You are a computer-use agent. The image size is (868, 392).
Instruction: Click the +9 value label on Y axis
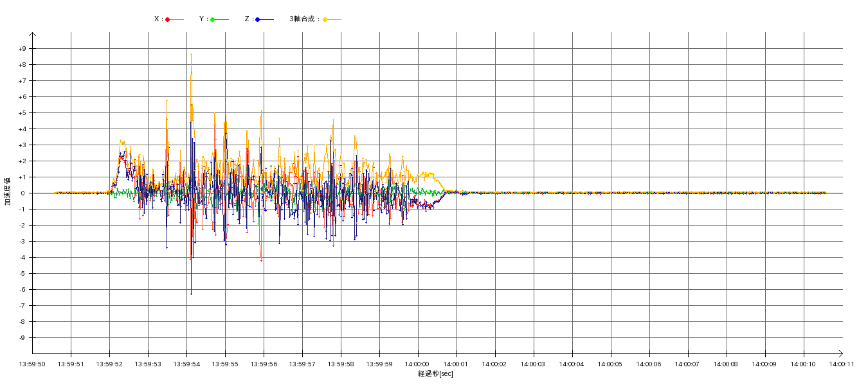(23, 49)
